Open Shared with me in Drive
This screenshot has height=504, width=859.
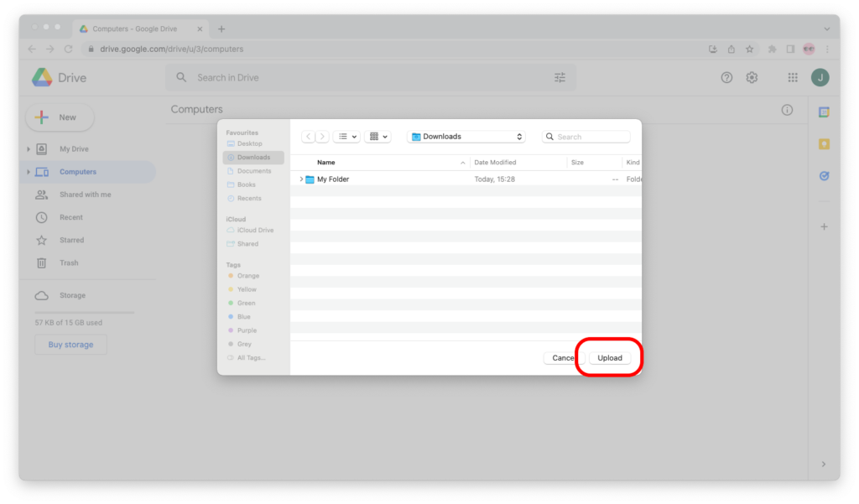pyautogui.click(x=85, y=195)
